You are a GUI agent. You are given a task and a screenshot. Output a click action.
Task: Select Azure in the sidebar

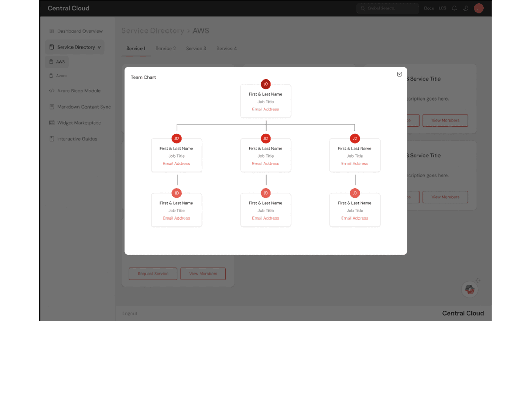pyautogui.click(x=58, y=76)
